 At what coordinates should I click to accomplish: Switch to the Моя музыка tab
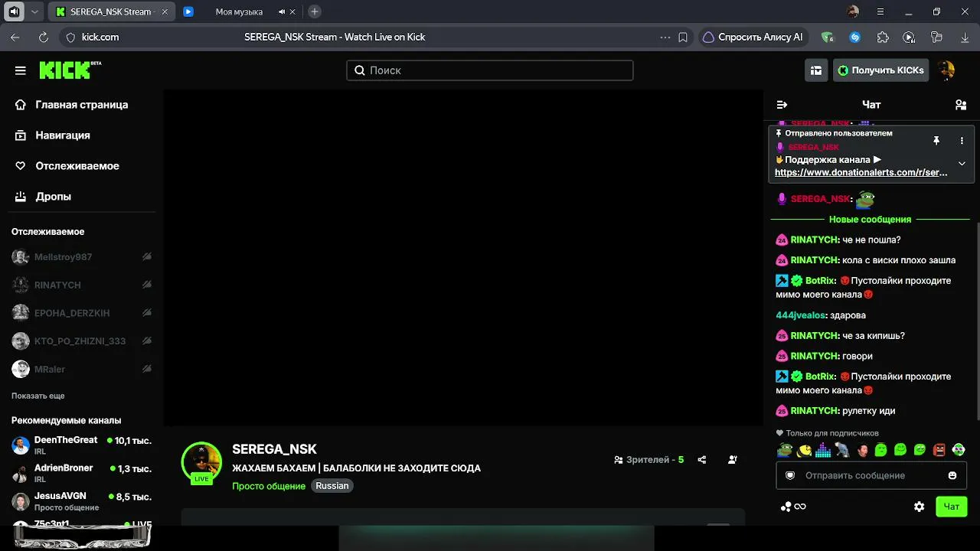pos(239,11)
